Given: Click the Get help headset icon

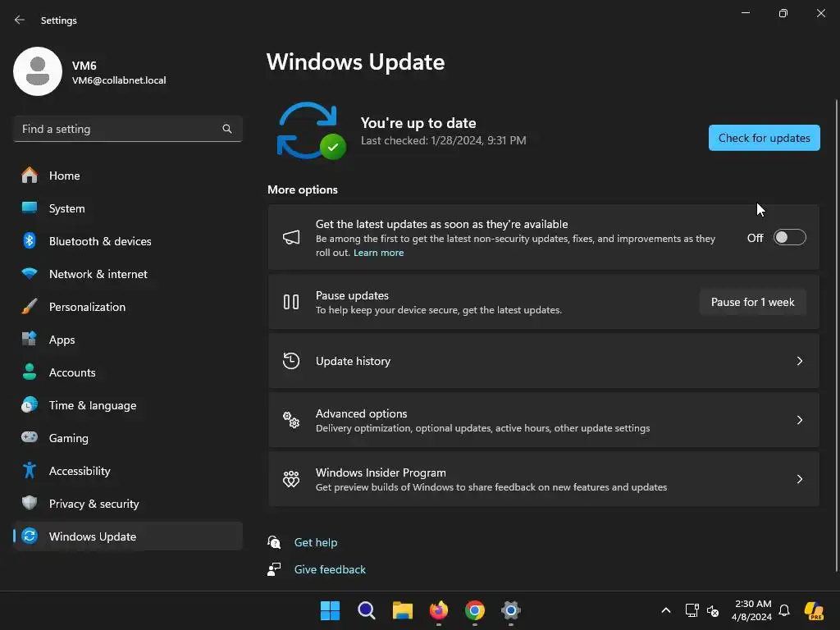Looking at the screenshot, I should 274,542.
